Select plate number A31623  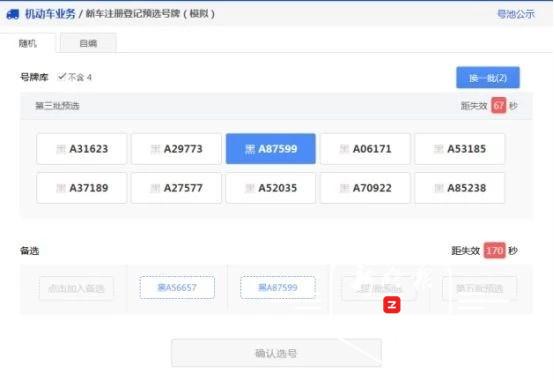[x=82, y=149]
